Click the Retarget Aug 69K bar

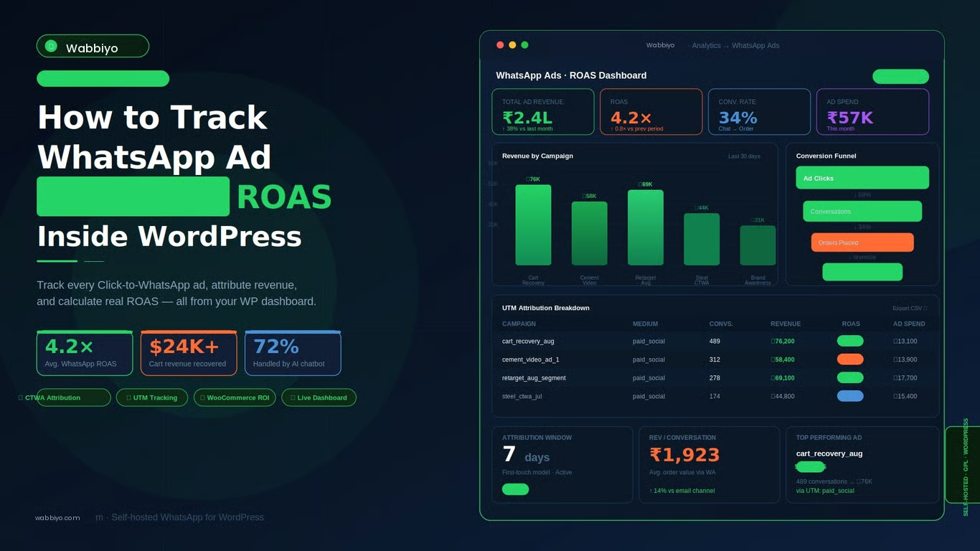[645, 227]
